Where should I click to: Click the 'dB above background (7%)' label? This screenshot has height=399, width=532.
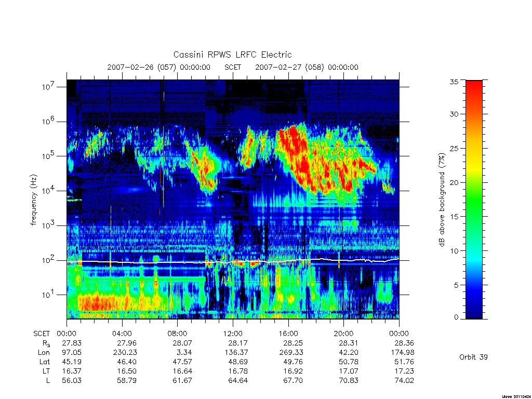tap(442, 200)
